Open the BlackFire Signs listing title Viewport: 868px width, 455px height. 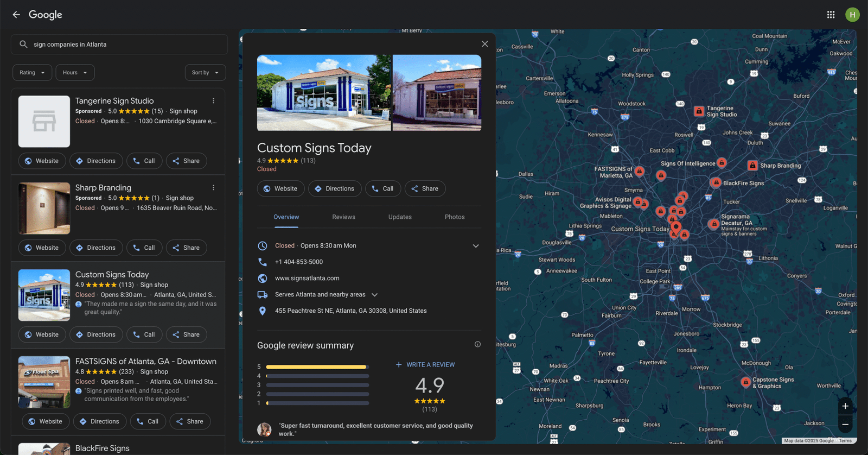click(103, 448)
